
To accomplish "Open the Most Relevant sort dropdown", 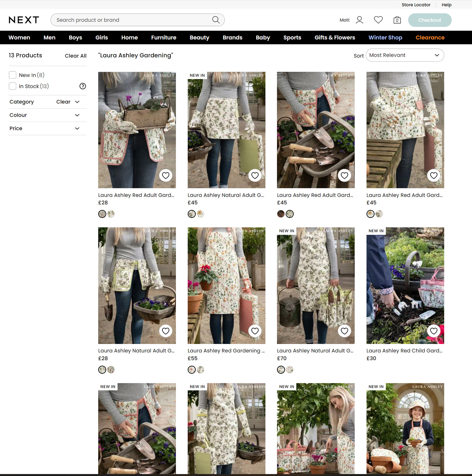I will point(405,55).
